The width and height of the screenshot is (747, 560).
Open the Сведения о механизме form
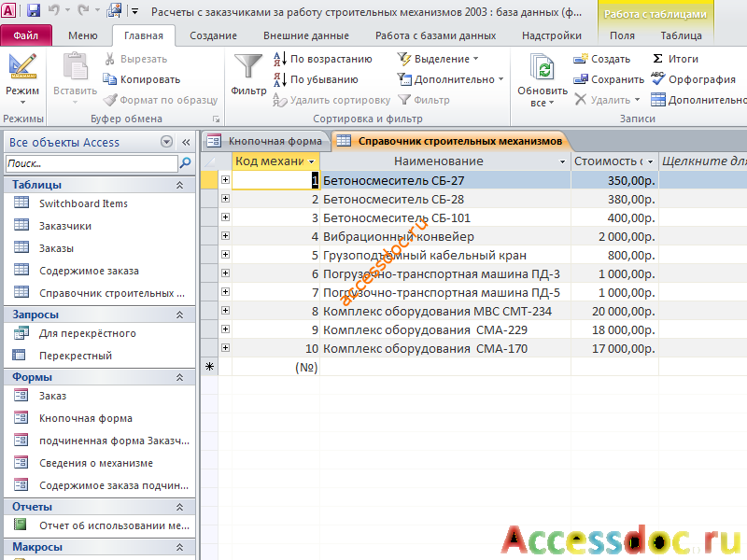(96, 463)
